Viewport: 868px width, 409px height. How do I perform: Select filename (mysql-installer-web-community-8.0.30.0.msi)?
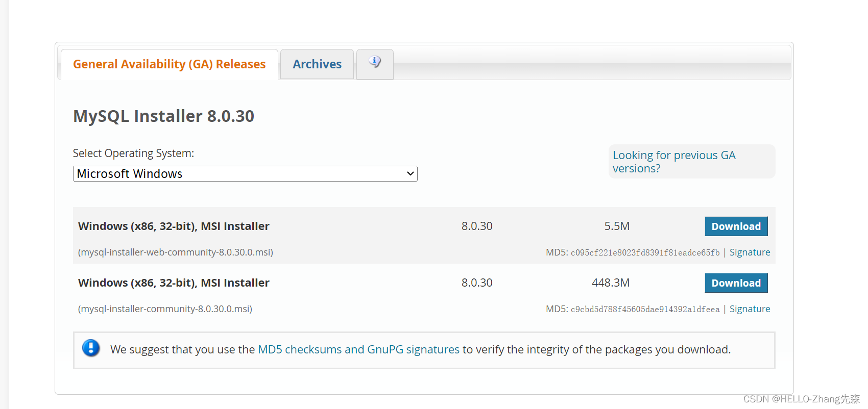tap(176, 252)
